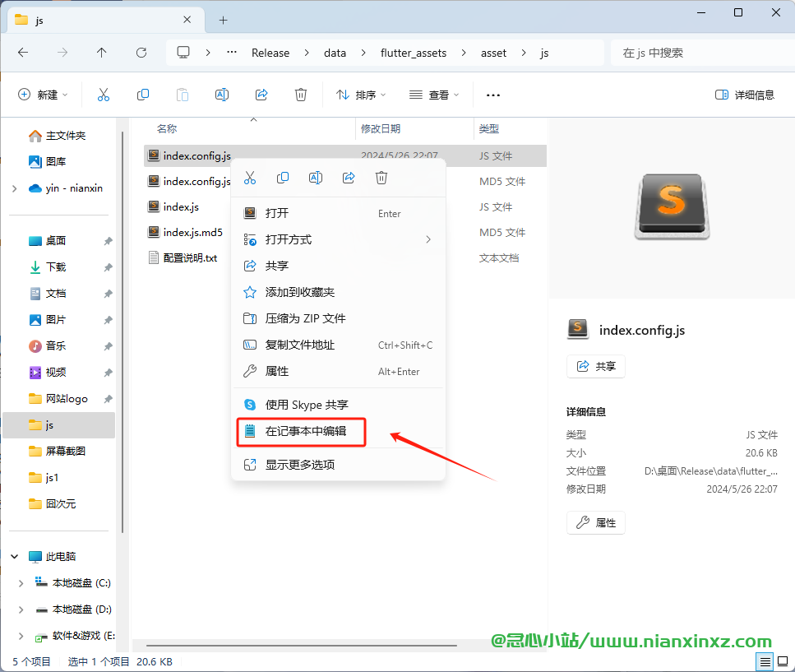The width and height of the screenshot is (795, 672).
Task: Click the 属性 button in details pane
Action: (596, 523)
